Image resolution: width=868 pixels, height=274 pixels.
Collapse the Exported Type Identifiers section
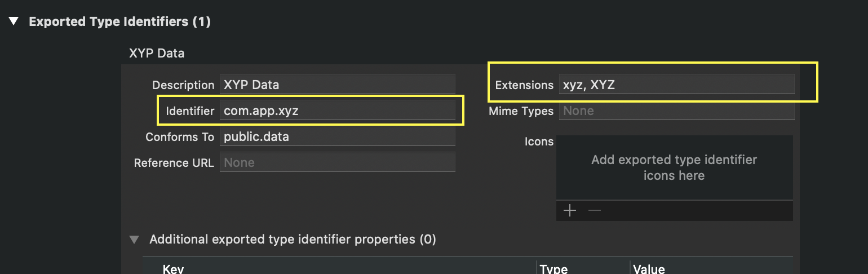point(14,21)
